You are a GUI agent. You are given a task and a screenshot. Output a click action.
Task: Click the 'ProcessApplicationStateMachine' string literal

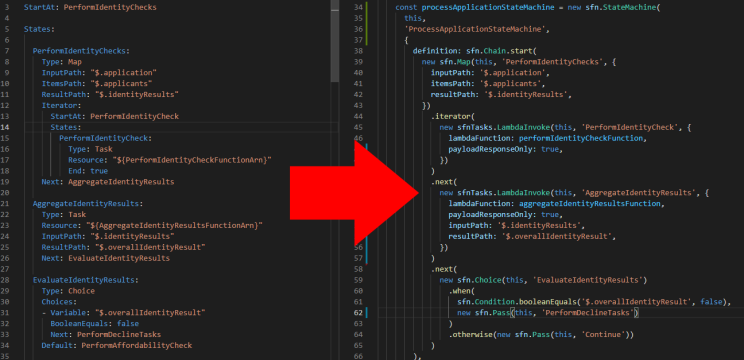pos(476,29)
